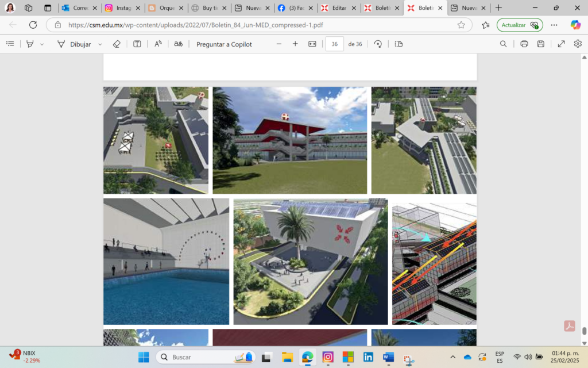This screenshot has height=368, width=588.
Task: Toggle the fit to width view
Action: coord(312,44)
